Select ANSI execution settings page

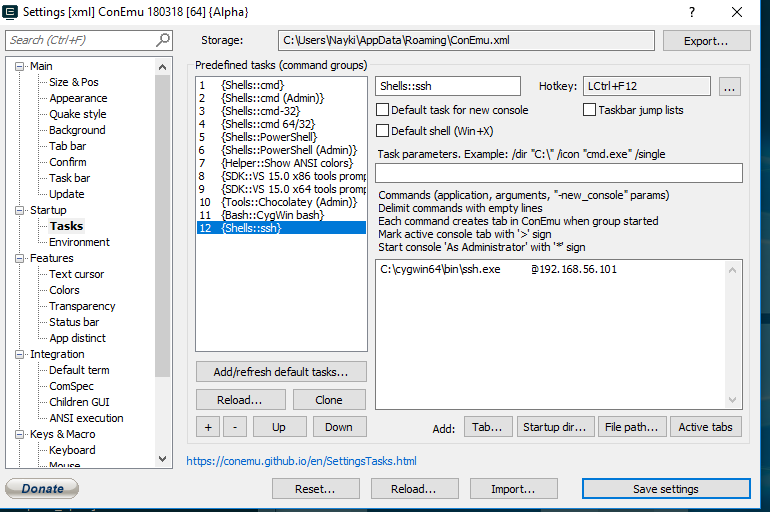pyautogui.click(x=86, y=418)
